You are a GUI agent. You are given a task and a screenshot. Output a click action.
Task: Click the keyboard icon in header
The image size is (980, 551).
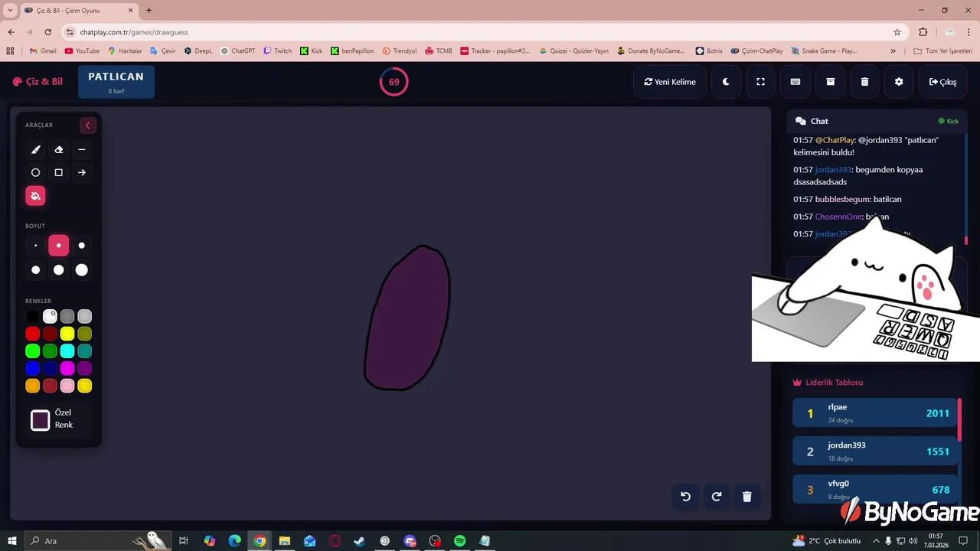[x=795, y=82]
